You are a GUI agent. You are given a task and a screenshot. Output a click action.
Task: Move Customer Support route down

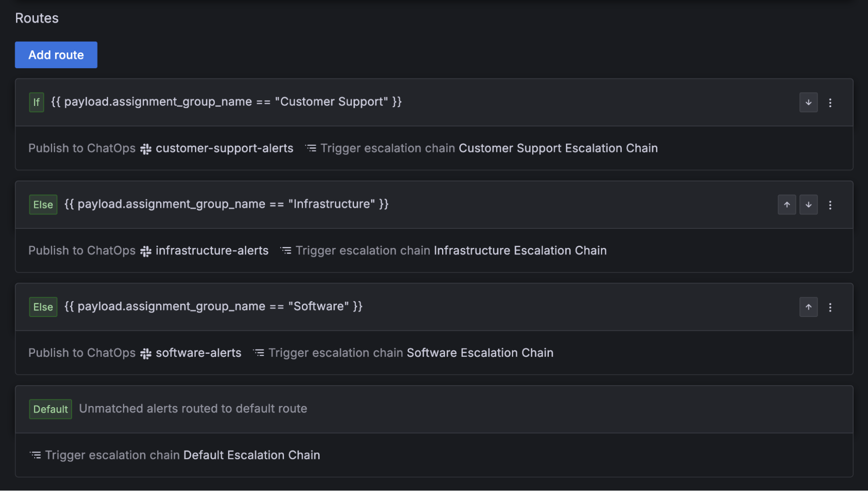coord(808,102)
